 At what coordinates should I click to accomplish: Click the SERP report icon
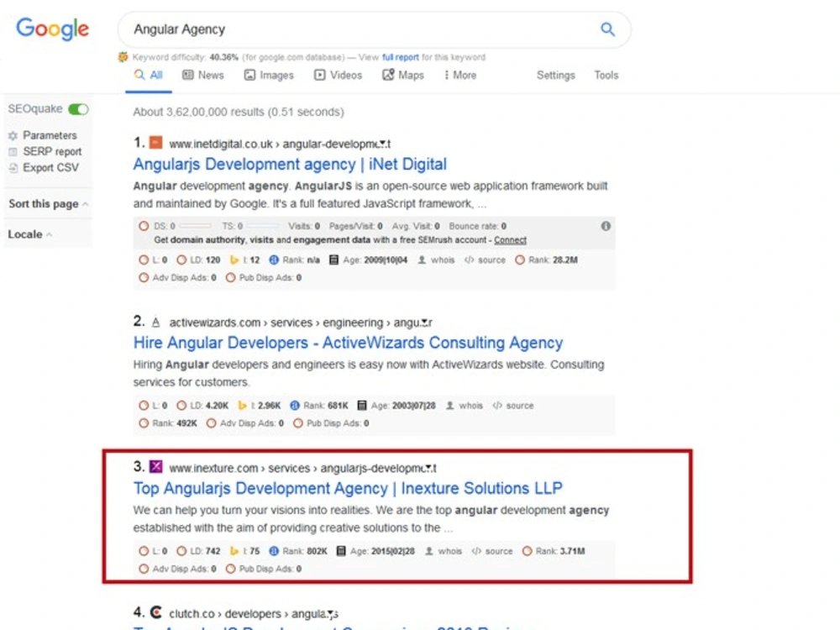click(13, 151)
